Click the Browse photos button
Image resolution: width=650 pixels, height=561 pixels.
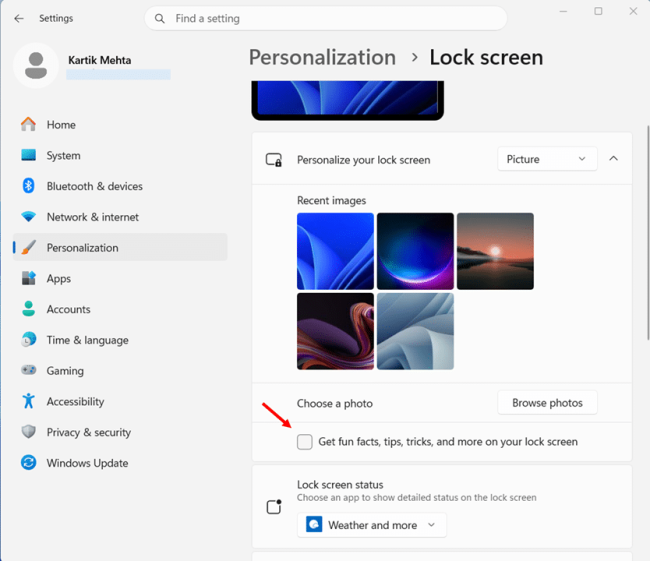point(547,403)
